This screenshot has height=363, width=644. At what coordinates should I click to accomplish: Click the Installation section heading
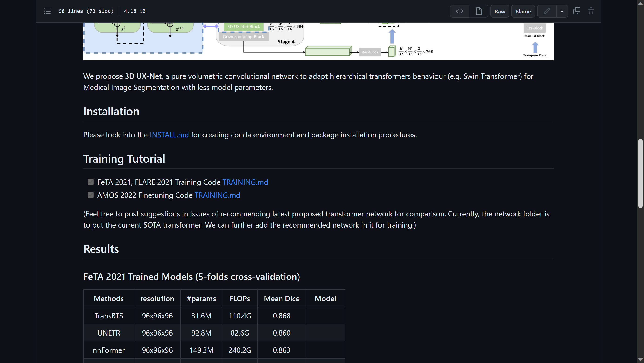[111, 111]
